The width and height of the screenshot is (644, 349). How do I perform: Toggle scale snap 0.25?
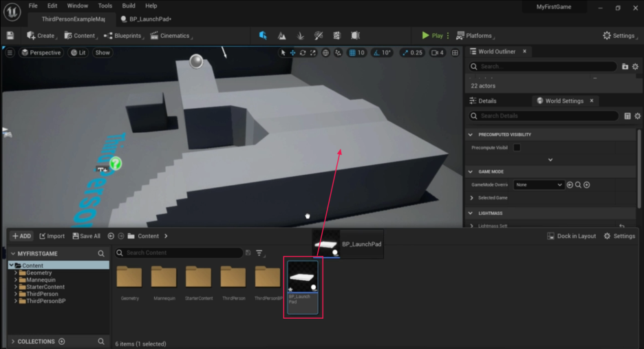pos(412,52)
